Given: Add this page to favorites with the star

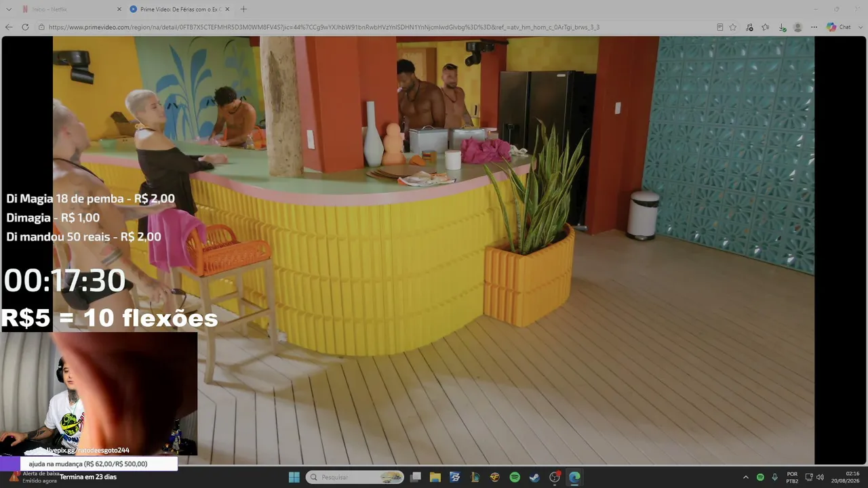Looking at the screenshot, I should pyautogui.click(x=733, y=27).
